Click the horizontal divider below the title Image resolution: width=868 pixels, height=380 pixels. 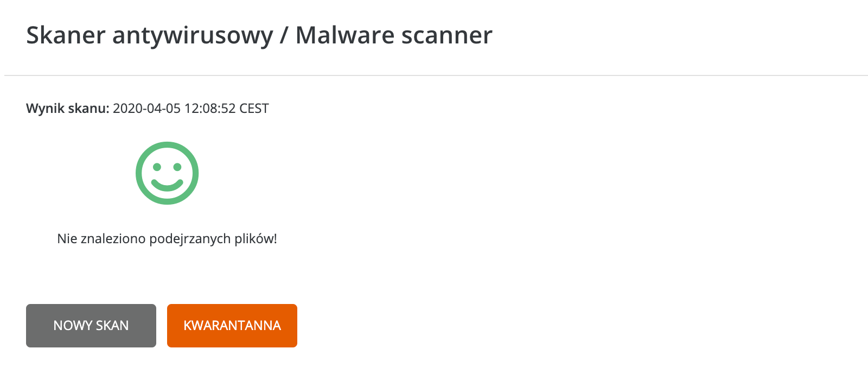(436, 75)
